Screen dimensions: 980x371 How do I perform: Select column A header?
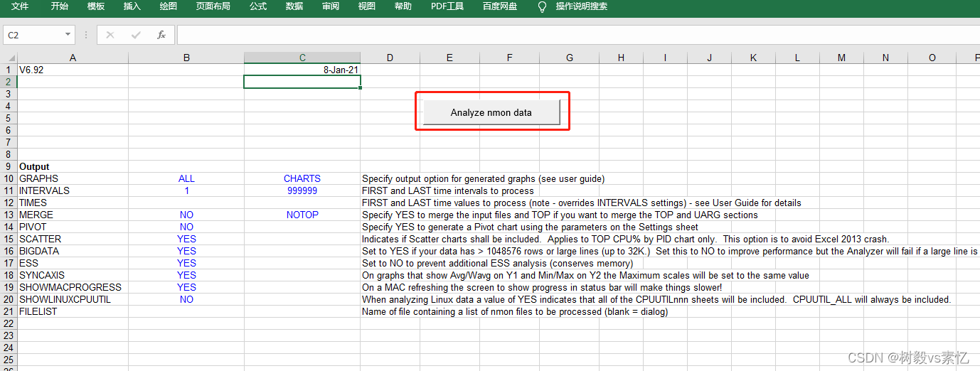tap(73, 58)
